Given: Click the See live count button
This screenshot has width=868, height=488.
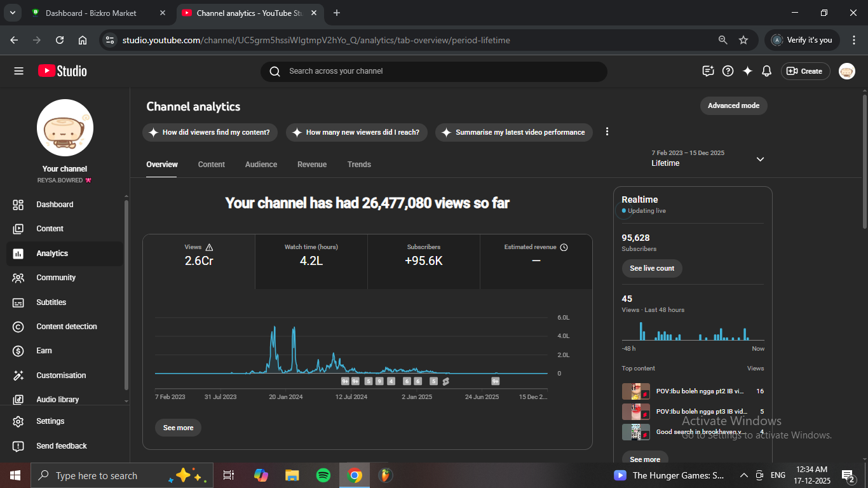Looking at the screenshot, I should [652, 268].
